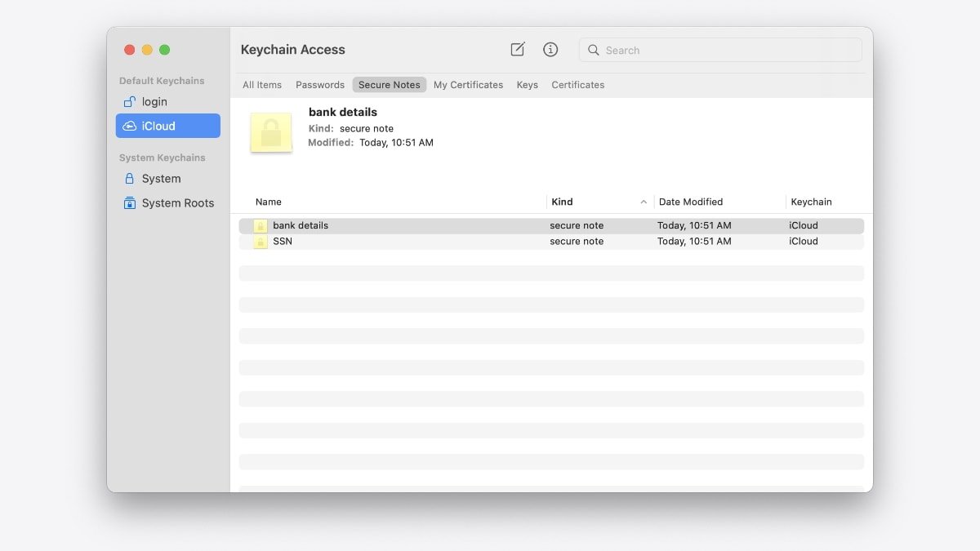Click the Keychain Access window title
The height and width of the screenshot is (551, 980).
(293, 50)
